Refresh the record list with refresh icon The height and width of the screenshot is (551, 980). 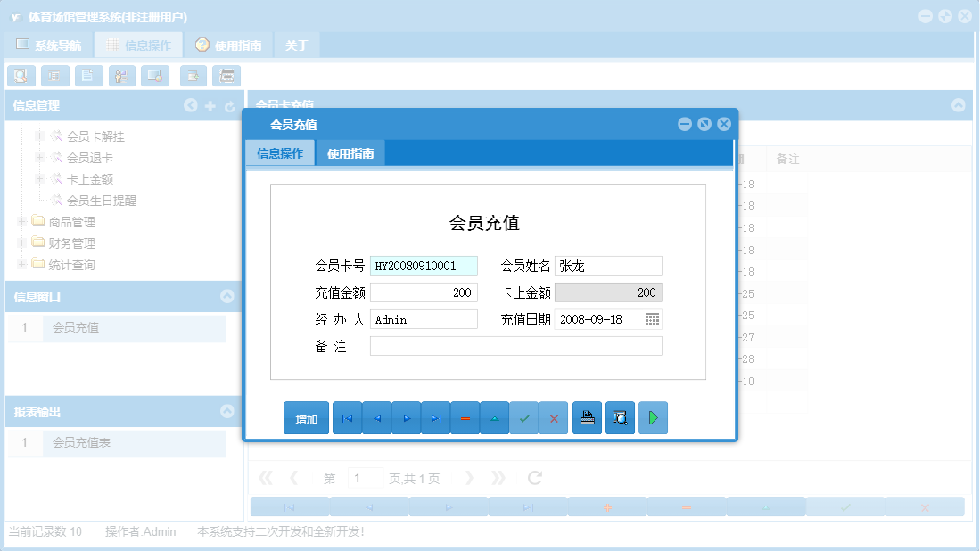pyautogui.click(x=534, y=477)
